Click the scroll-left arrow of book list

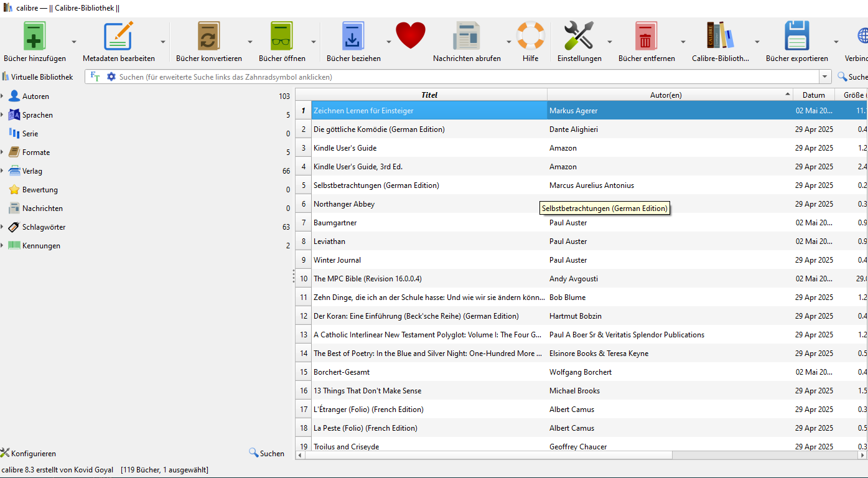click(x=301, y=455)
